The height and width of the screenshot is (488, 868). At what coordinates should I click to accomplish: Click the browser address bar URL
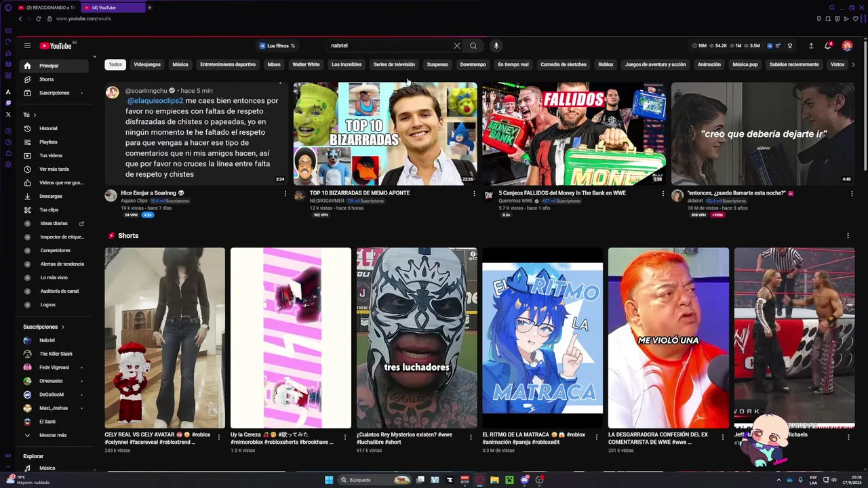click(x=83, y=18)
